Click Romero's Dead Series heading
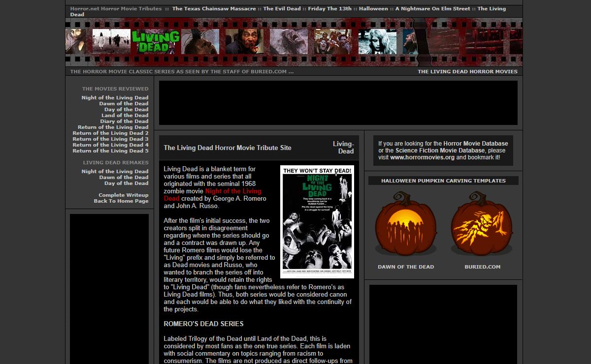591x364 pixels. pos(203,324)
